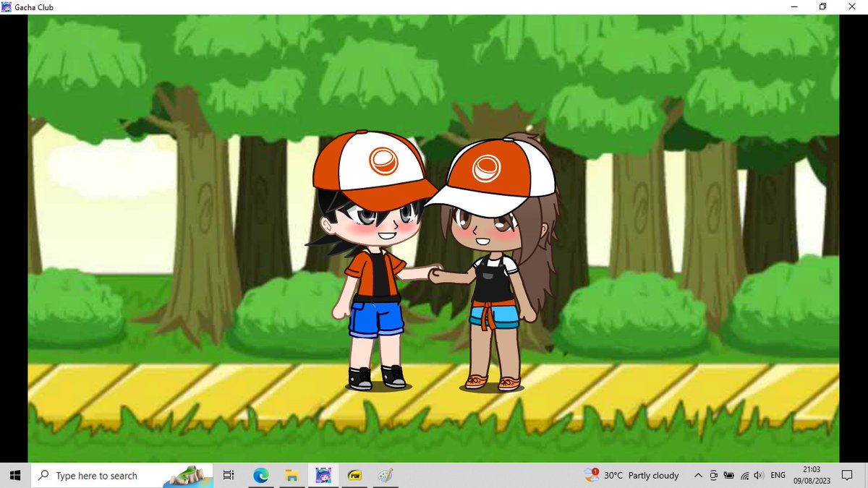The width and height of the screenshot is (868, 488).
Task: Click the search highlight image in search box
Action: click(187, 476)
